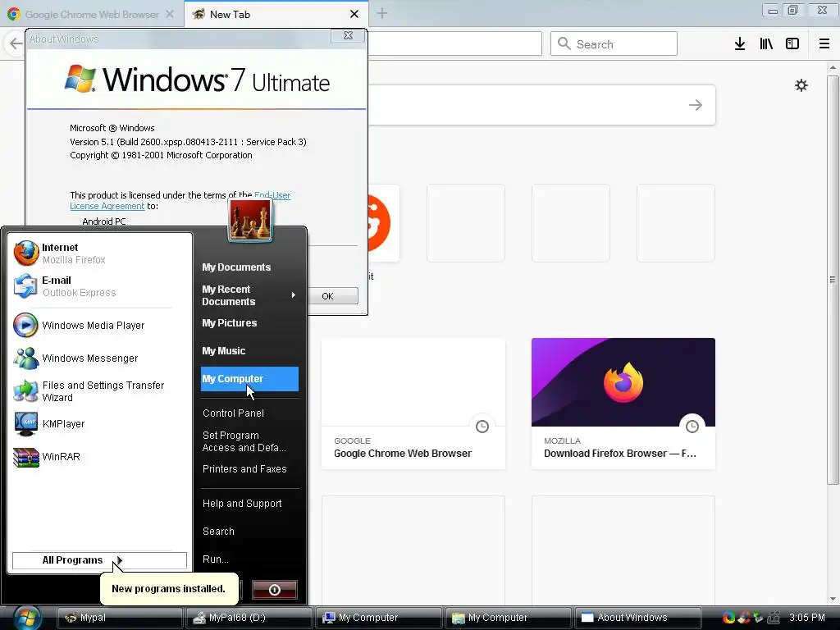Viewport: 840px width, 630px height.
Task: Switch to Mypal taskbar button
Action: pyautogui.click(x=120, y=618)
